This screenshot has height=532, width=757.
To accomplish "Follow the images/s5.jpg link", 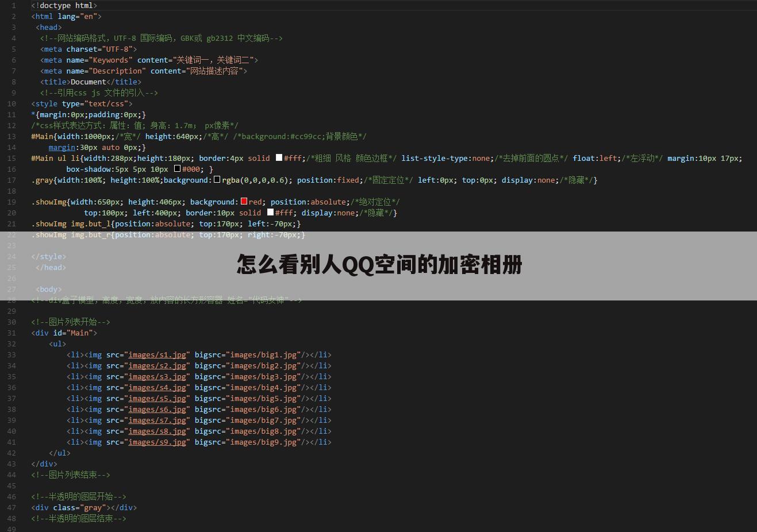I will pyautogui.click(x=157, y=398).
